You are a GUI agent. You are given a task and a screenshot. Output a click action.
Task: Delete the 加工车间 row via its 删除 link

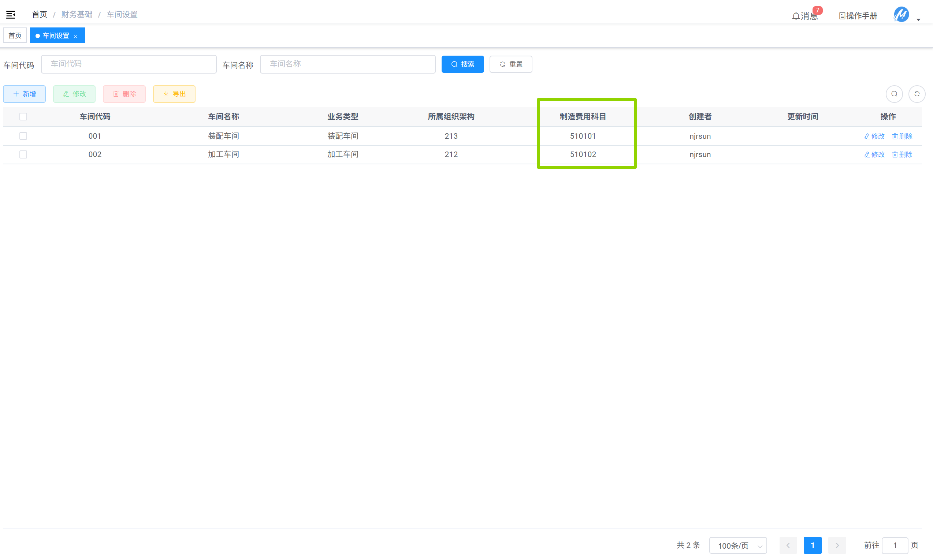[x=903, y=155]
